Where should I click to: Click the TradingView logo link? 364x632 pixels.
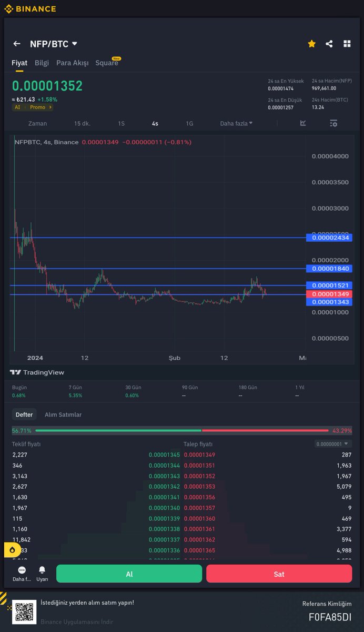pos(37,372)
